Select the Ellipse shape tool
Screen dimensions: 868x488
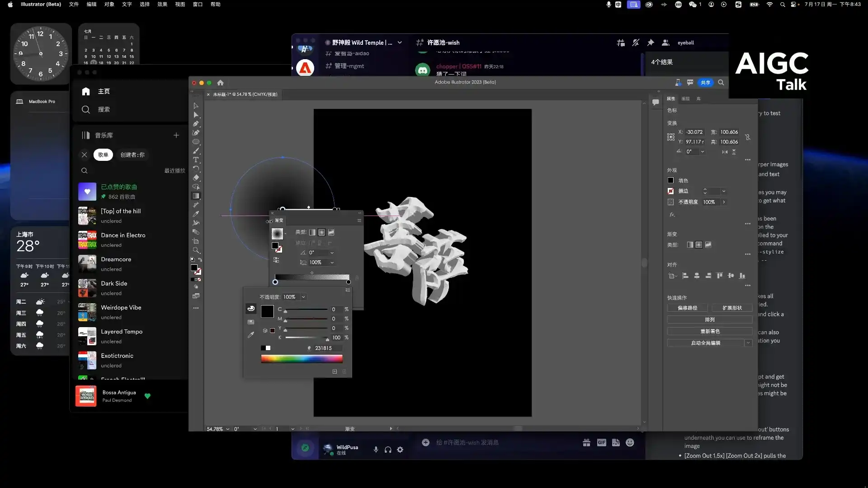(x=196, y=142)
